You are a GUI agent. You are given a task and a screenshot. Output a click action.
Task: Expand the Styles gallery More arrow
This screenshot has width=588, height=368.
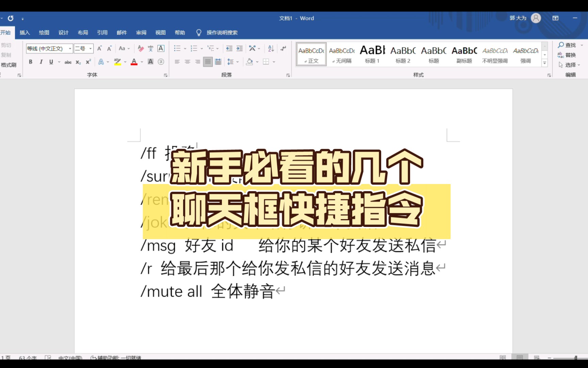point(544,63)
